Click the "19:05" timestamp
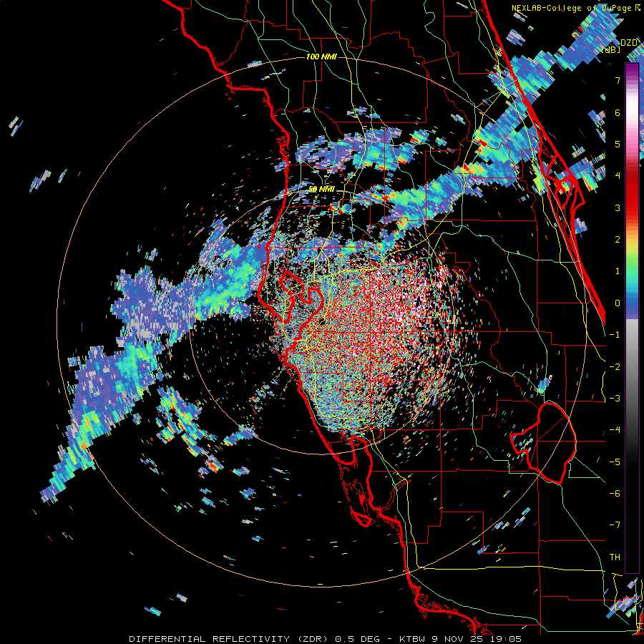The width and height of the screenshot is (644, 644). pyautogui.click(x=507, y=639)
